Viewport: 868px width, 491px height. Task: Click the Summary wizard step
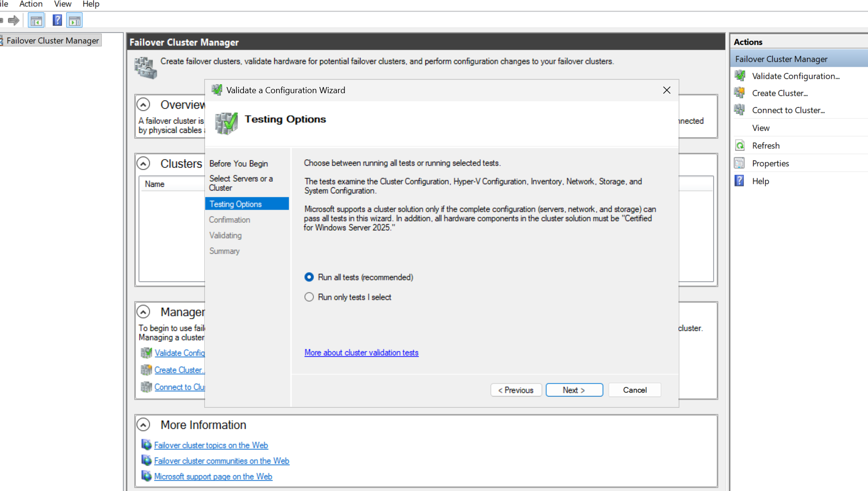click(224, 251)
